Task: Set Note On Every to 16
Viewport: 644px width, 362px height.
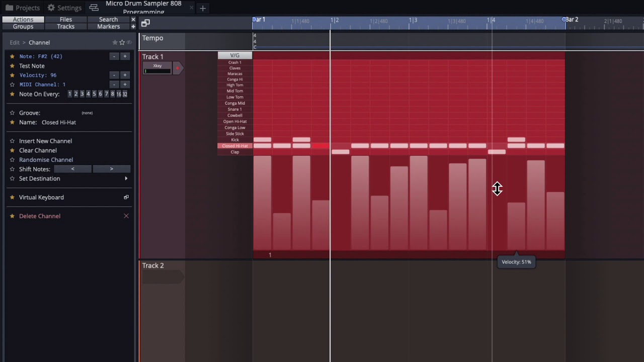Action: [x=119, y=94]
